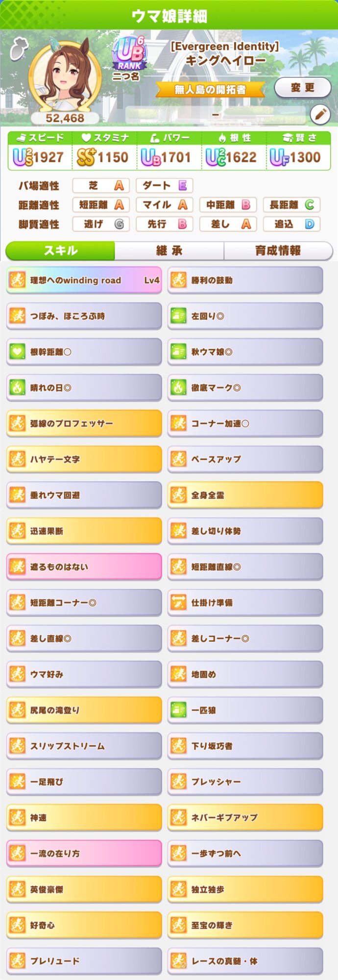Viewport: 338px width, 980px height.
Task: Select the スキル tab
Action: click(x=61, y=251)
